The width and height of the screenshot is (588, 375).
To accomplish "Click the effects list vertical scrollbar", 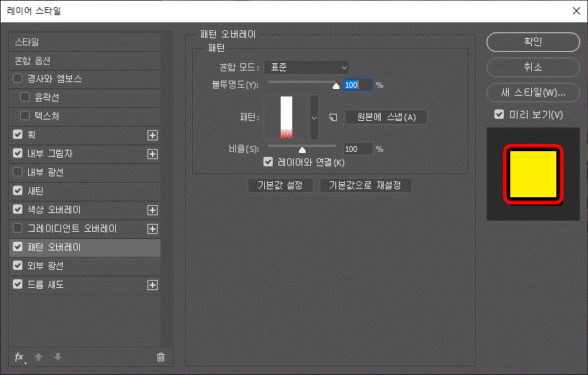I will 167,189.
